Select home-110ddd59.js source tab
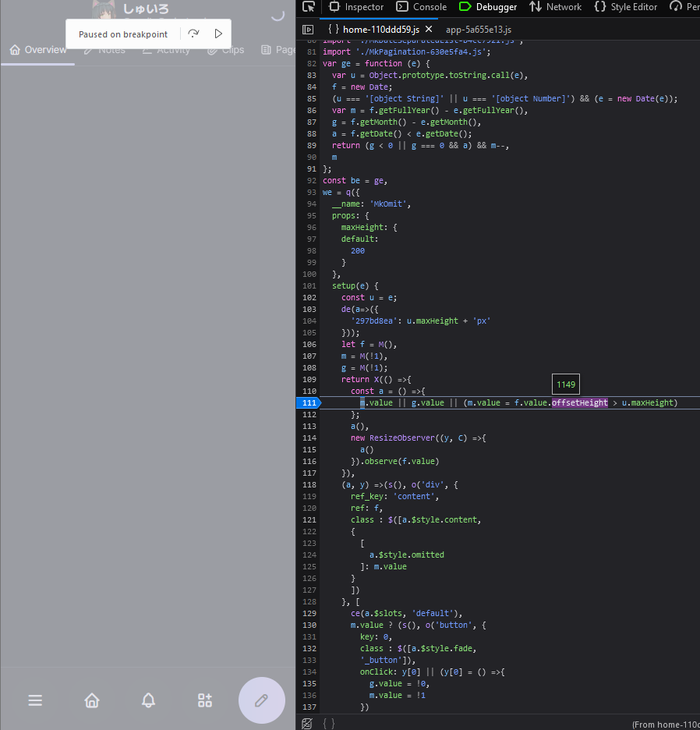 click(x=380, y=30)
